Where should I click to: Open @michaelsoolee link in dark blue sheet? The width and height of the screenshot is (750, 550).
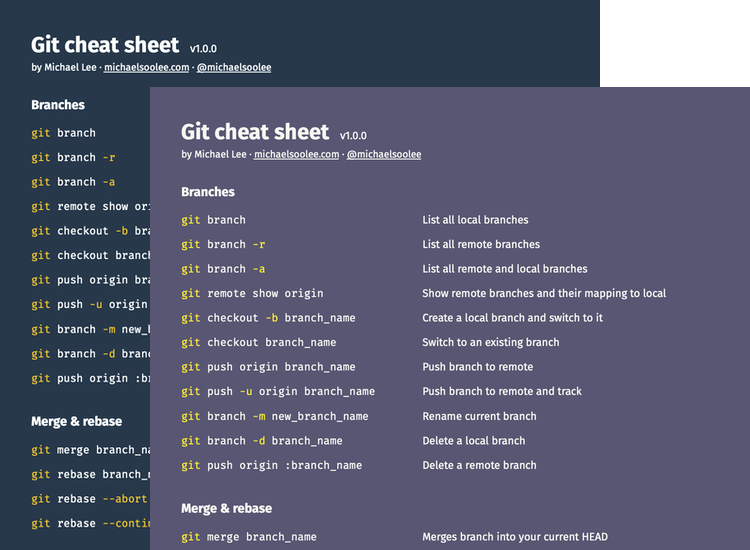pyautogui.click(x=234, y=67)
